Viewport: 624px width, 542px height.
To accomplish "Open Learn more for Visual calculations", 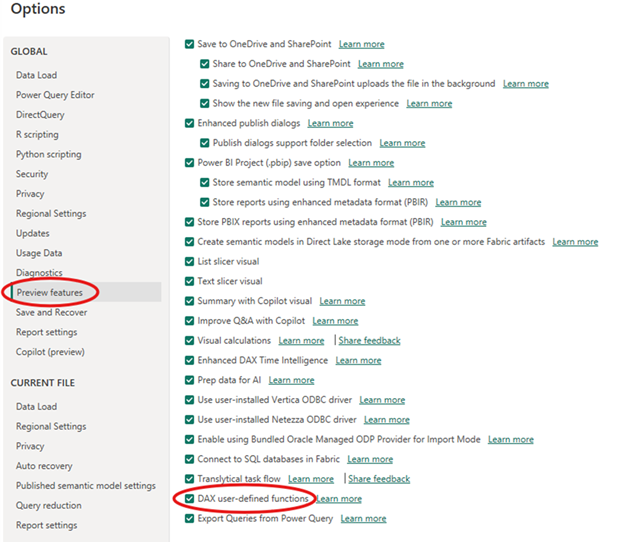I will [301, 341].
